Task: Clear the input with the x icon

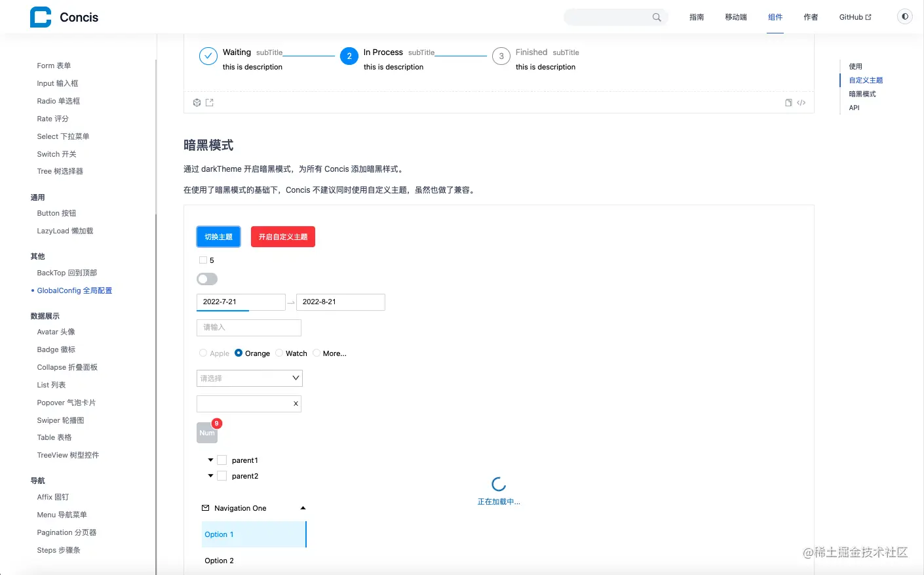Action: tap(296, 404)
